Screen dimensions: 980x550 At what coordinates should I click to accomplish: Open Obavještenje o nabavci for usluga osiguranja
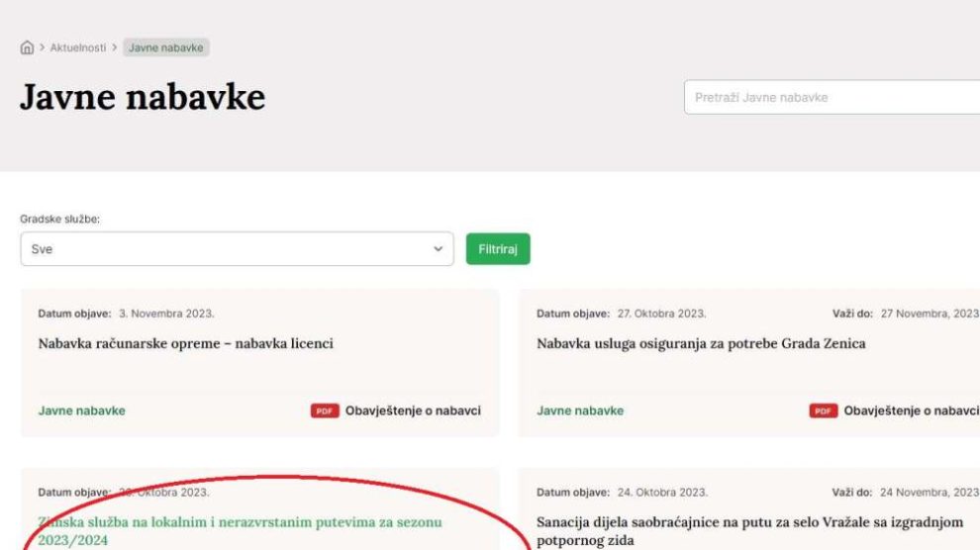(910, 411)
